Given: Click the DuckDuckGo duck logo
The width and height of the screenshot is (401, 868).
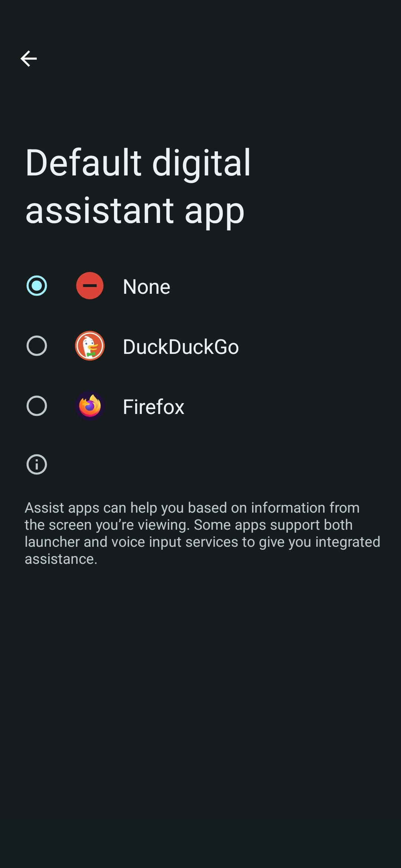Looking at the screenshot, I should click(90, 346).
